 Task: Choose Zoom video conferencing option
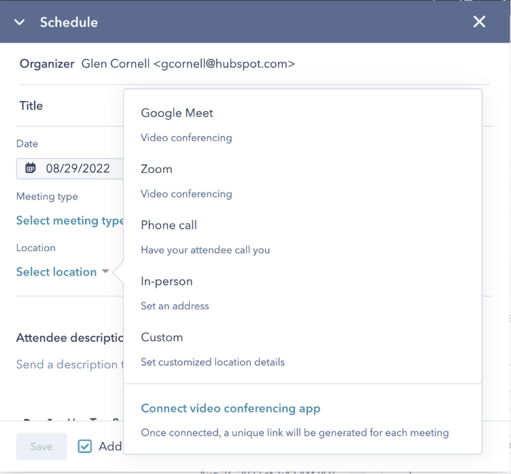pyautogui.click(x=303, y=181)
